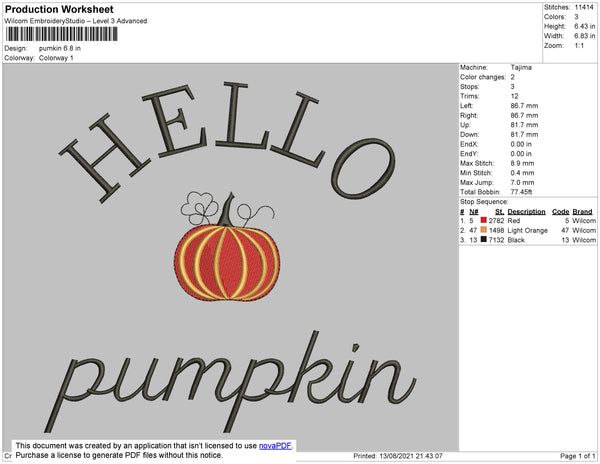Click the Colors value 3
The image size is (600, 464).
(576, 17)
